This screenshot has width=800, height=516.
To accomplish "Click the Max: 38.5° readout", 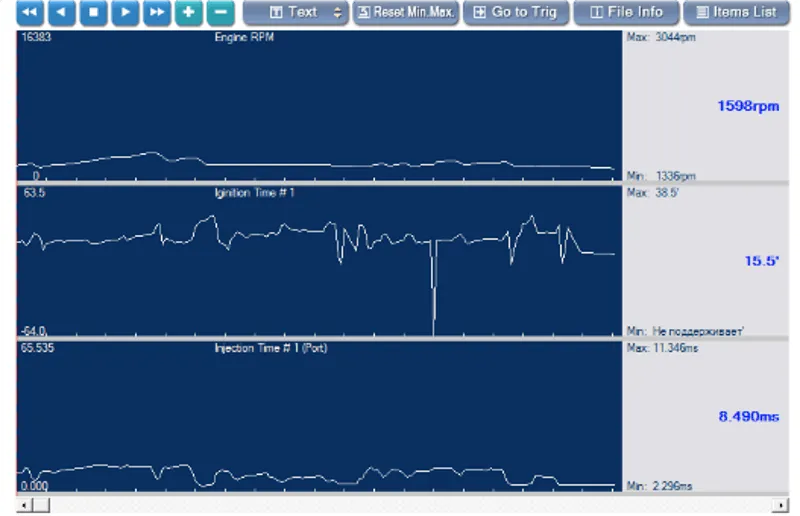I will coord(653,193).
